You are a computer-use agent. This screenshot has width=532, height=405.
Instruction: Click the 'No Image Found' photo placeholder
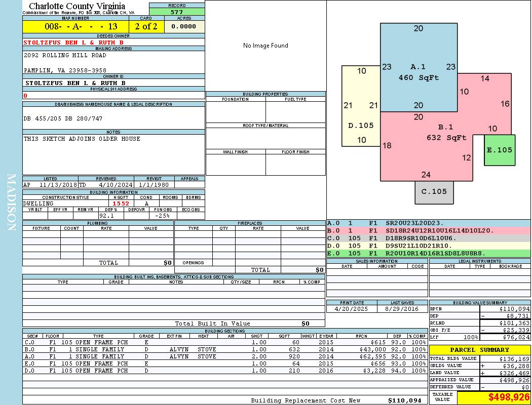coord(265,46)
